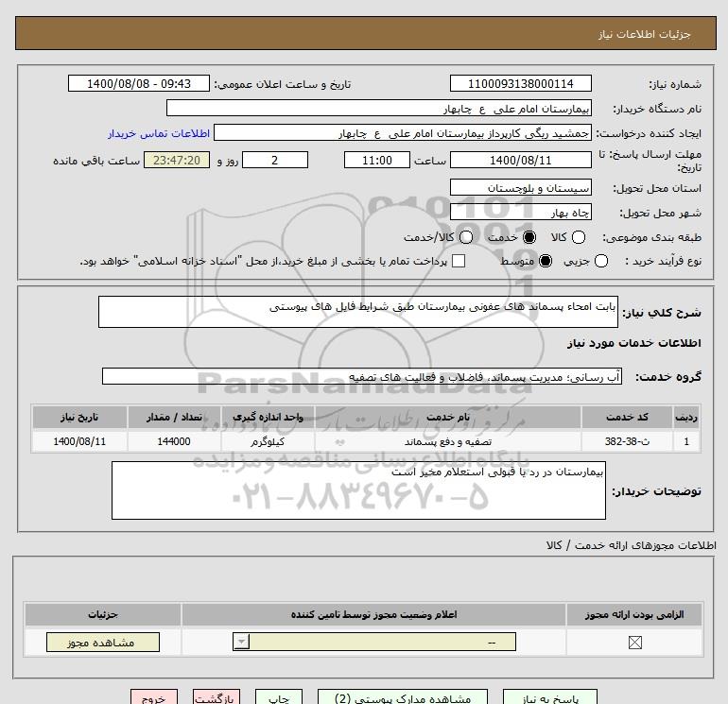Click the پاسخ به نیاز button
The height and width of the screenshot is (704, 728).
(550, 697)
